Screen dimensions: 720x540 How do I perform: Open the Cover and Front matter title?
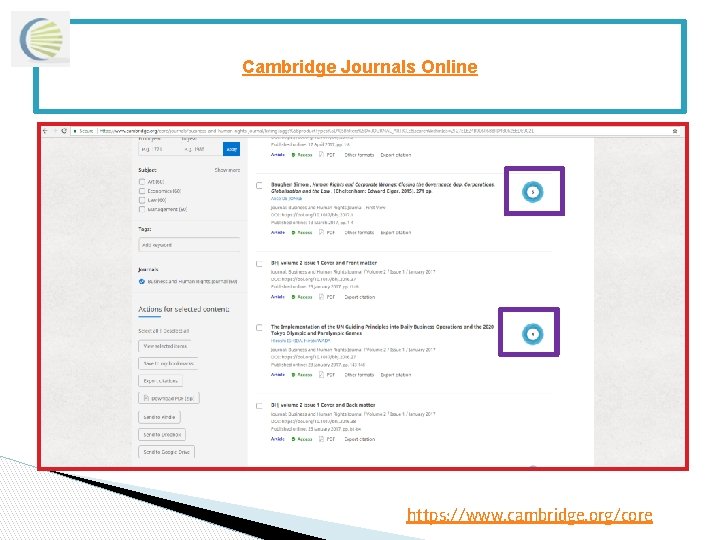(324, 263)
